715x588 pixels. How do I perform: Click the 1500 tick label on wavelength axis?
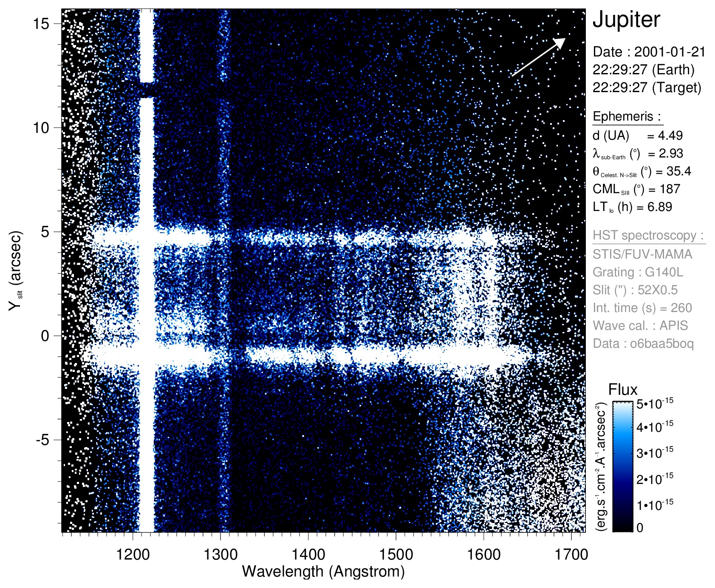(396, 554)
